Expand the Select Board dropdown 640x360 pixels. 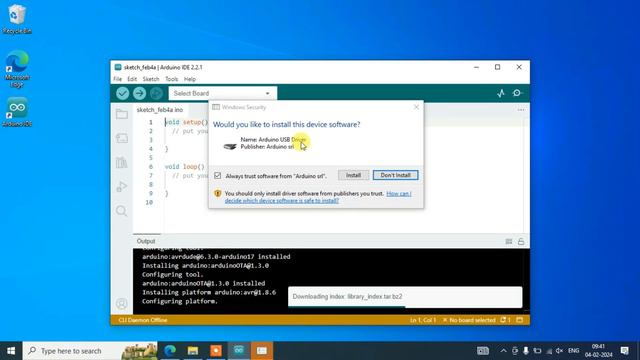click(x=223, y=93)
